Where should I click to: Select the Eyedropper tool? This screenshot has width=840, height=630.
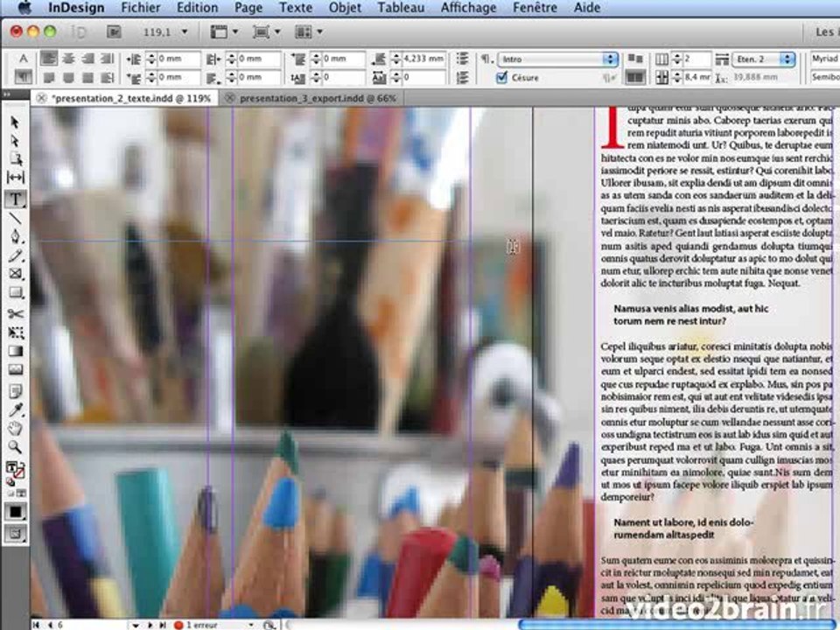[15, 409]
